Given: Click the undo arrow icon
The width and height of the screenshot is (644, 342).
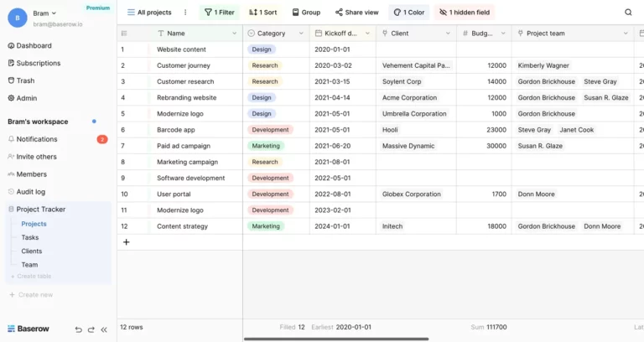Looking at the screenshot, I should pos(78,329).
